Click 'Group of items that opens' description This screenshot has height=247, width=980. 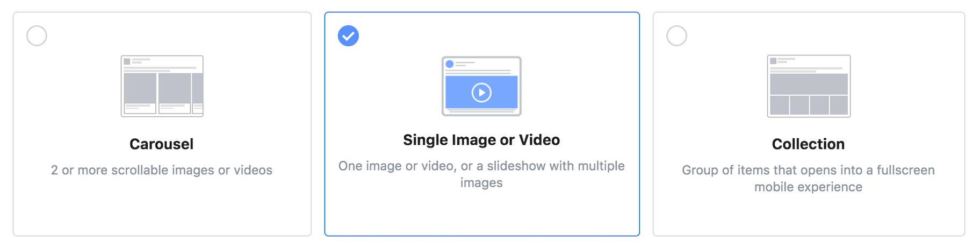click(x=809, y=179)
